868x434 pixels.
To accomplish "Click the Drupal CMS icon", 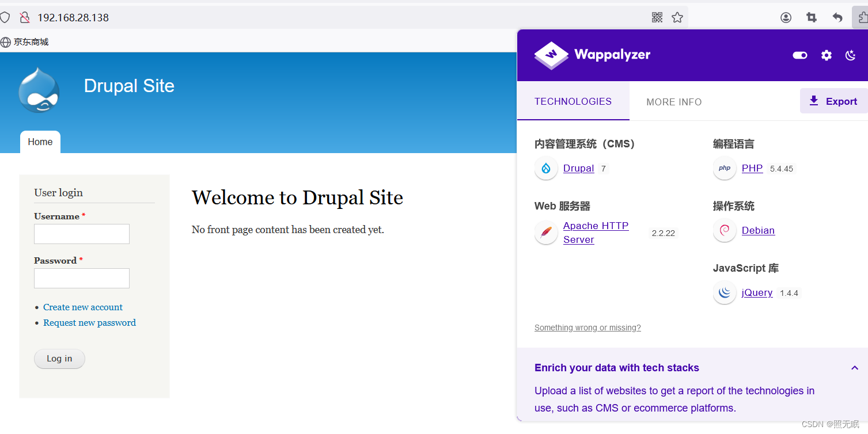I will click(546, 168).
